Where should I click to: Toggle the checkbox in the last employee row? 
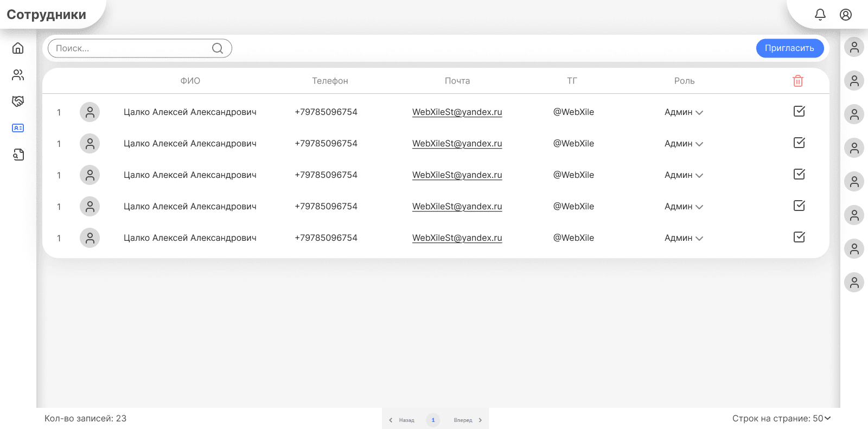click(x=799, y=237)
